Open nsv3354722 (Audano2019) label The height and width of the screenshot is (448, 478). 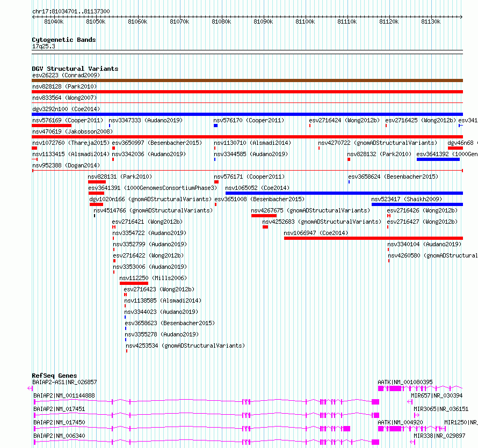[149, 233]
